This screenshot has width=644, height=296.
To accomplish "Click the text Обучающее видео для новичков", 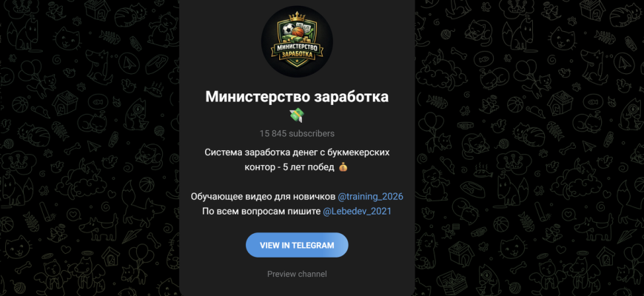I will 263,197.
